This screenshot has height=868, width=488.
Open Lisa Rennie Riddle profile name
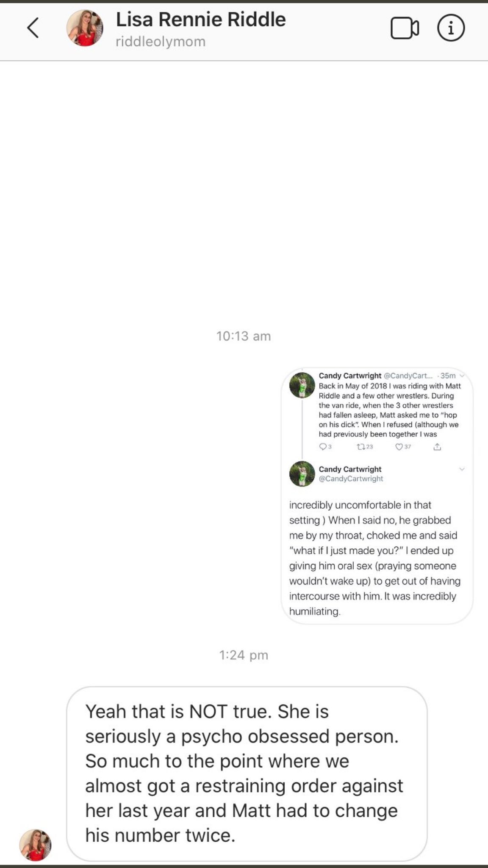[201, 19]
